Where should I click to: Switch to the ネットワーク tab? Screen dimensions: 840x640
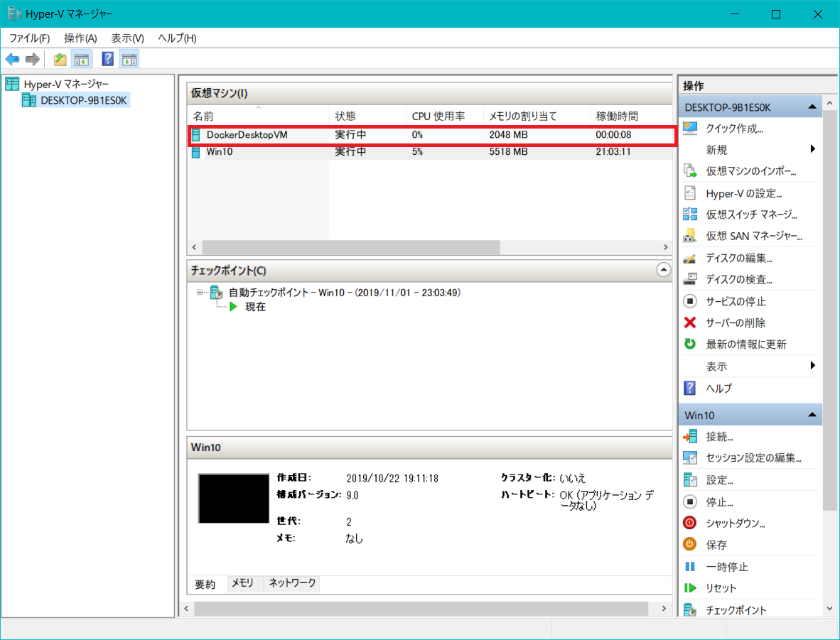point(292,582)
